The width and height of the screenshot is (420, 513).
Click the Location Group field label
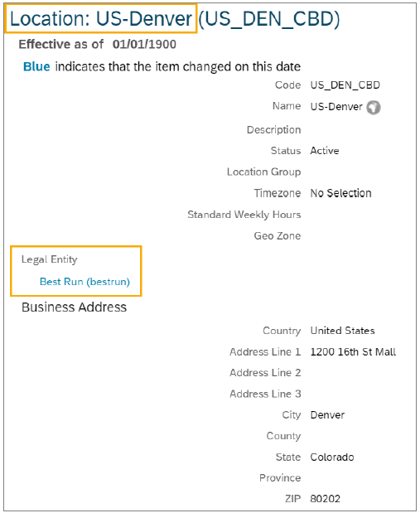coord(264,172)
